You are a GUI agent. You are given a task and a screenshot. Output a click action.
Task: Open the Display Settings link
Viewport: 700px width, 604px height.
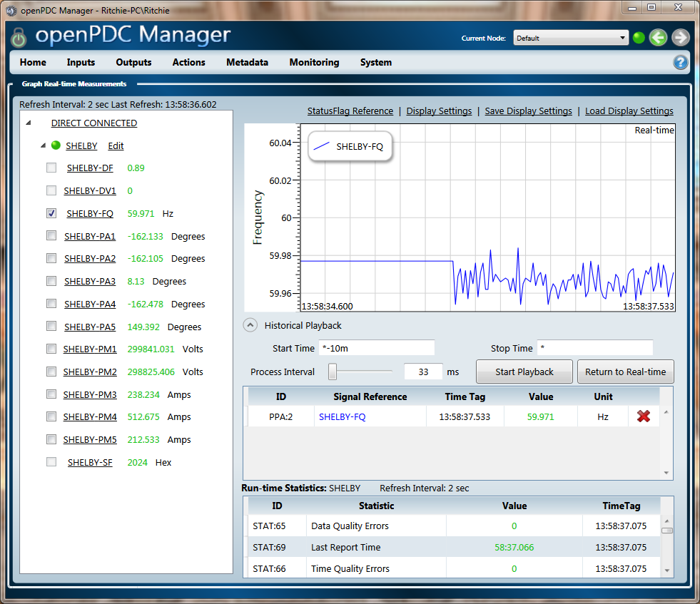click(439, 111)
